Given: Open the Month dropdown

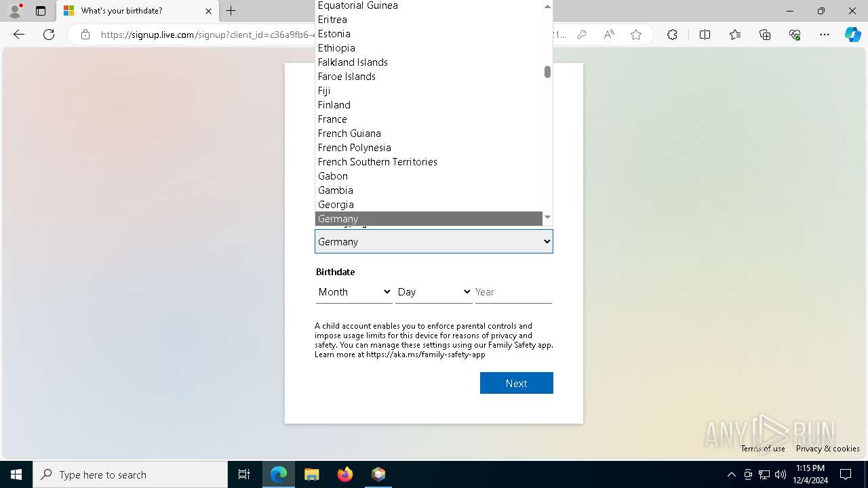Looking at the screenshot, I should (354, 291).
